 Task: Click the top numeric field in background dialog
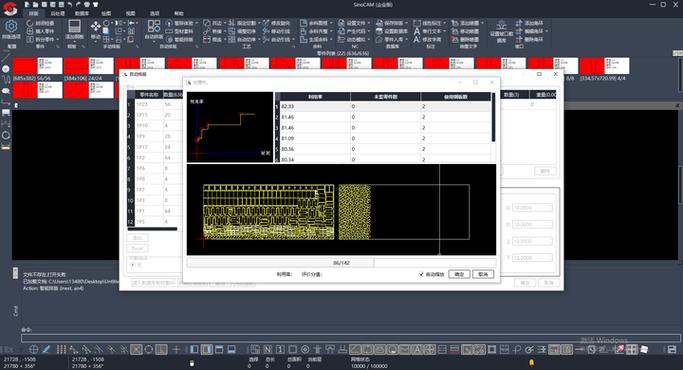(532, 208)
